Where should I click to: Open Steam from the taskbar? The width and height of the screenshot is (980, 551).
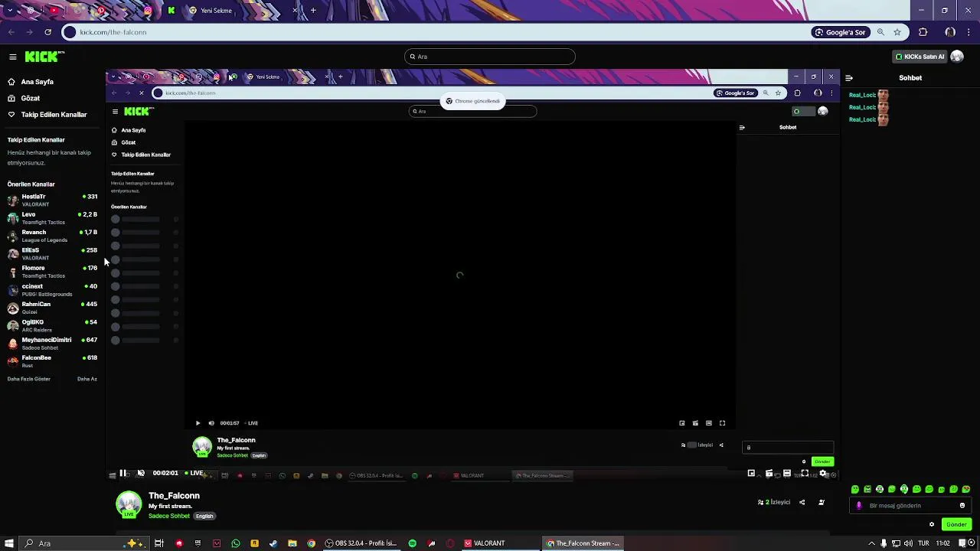pyautogui.click(x=274, y=543)
